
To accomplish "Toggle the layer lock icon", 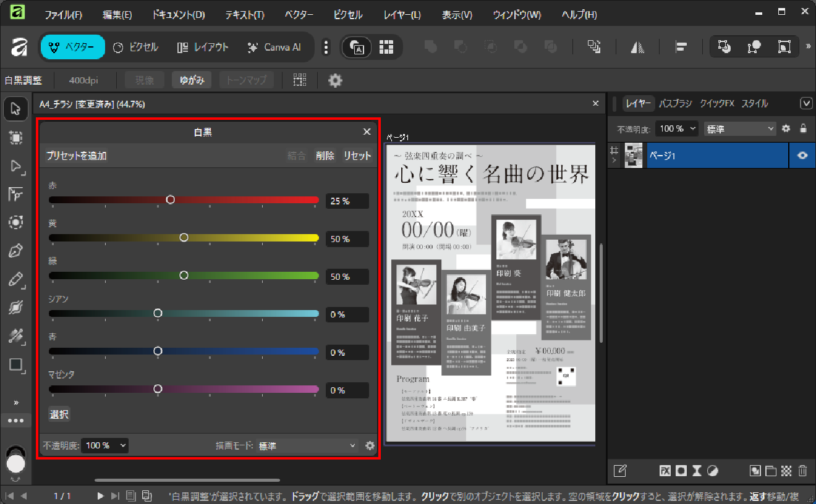I will (803, 128).
